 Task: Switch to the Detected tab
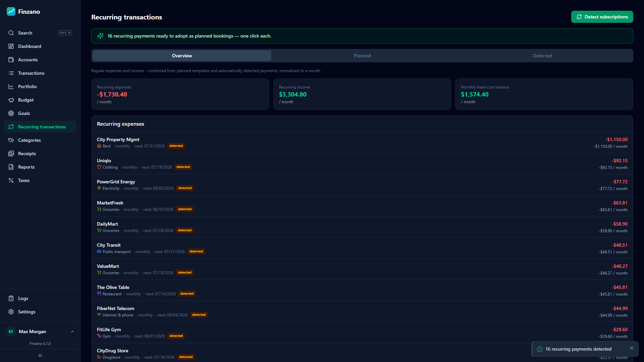pyautogui.click(x=542, y=56)
